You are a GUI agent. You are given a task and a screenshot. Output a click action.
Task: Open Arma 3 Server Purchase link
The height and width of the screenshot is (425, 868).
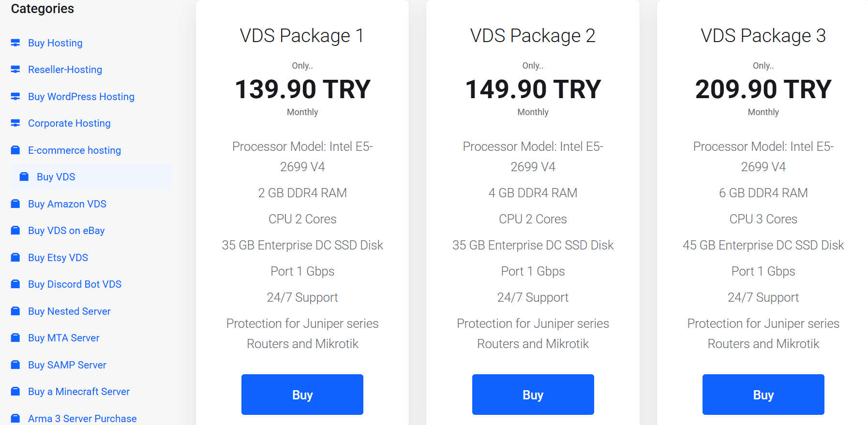click(82, 418)
